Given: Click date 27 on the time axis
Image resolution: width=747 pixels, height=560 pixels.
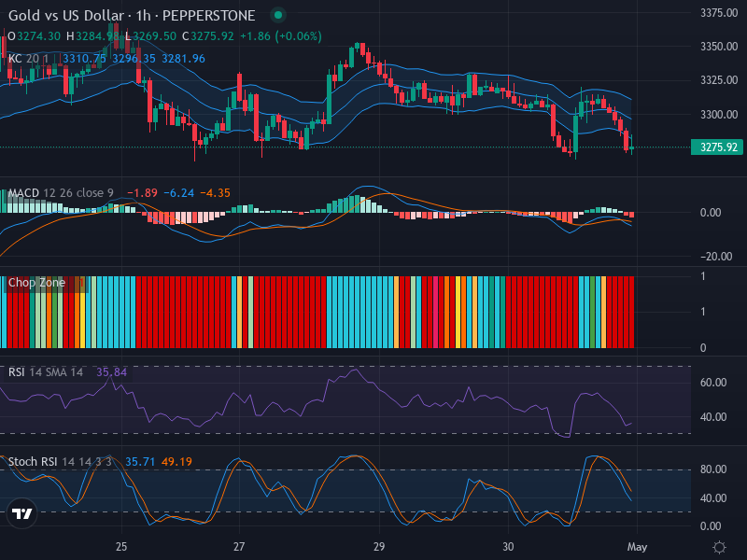Looking at the screenshot, I should pos(239,547).
